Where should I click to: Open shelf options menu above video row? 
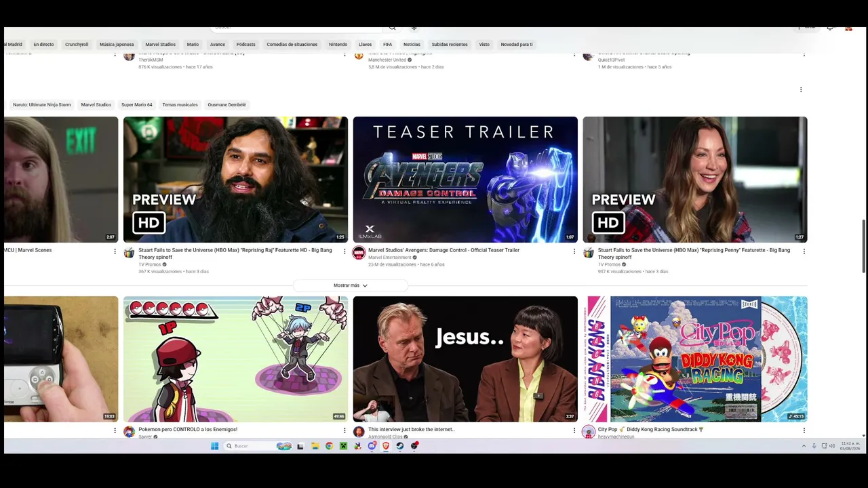coord(801,89)
